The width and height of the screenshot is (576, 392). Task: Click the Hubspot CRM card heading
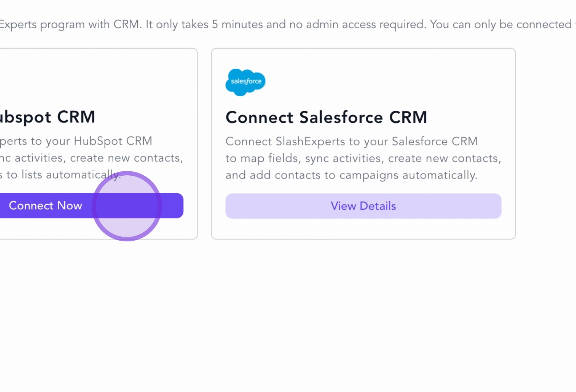tap(47, 117)
